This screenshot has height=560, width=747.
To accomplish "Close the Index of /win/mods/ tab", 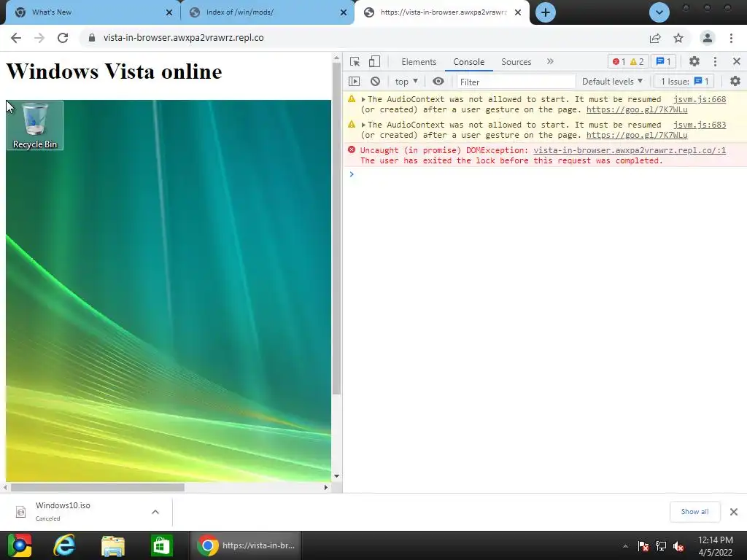I will [x=344, y=13].
